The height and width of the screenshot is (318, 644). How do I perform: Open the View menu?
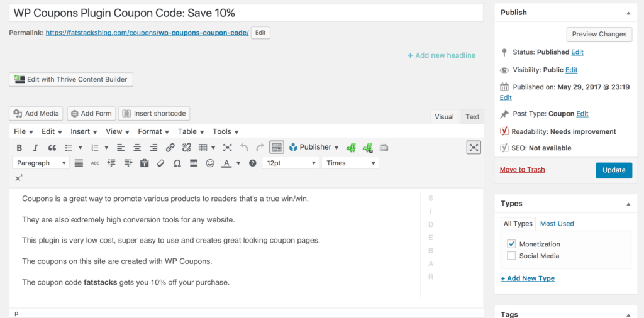click(118, 132)
